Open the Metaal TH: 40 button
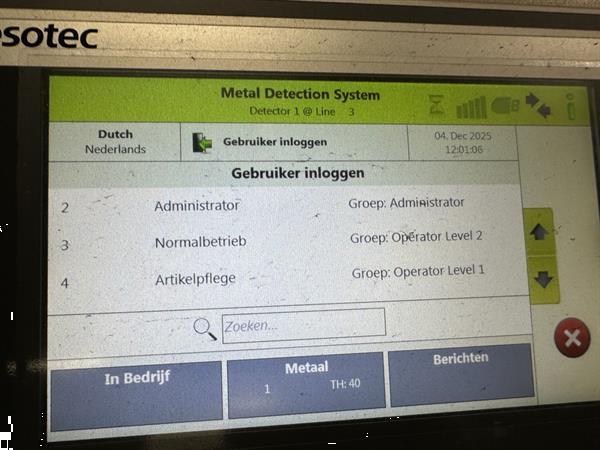The width and height of the screenshot is (600, 450). [x=307, y=385]
